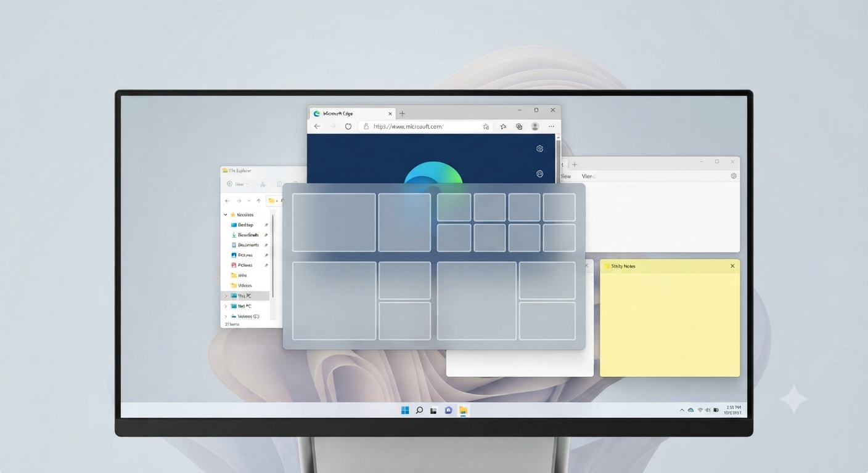Open taskbar Search magnifier
This screenshot has height=473, width=868.
tap(419, 410)
